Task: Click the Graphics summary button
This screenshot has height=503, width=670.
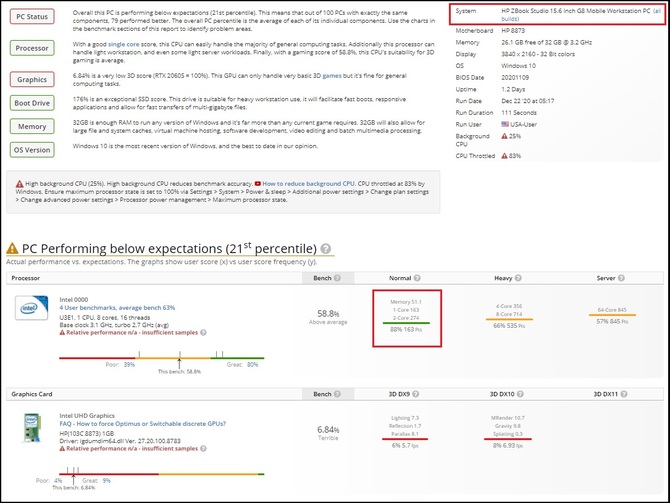Action: 32,79
